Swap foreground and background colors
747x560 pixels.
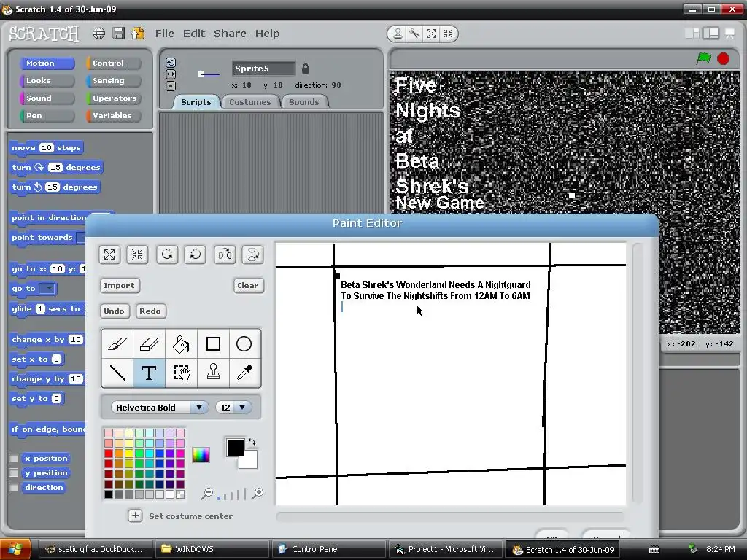[252, 442]
